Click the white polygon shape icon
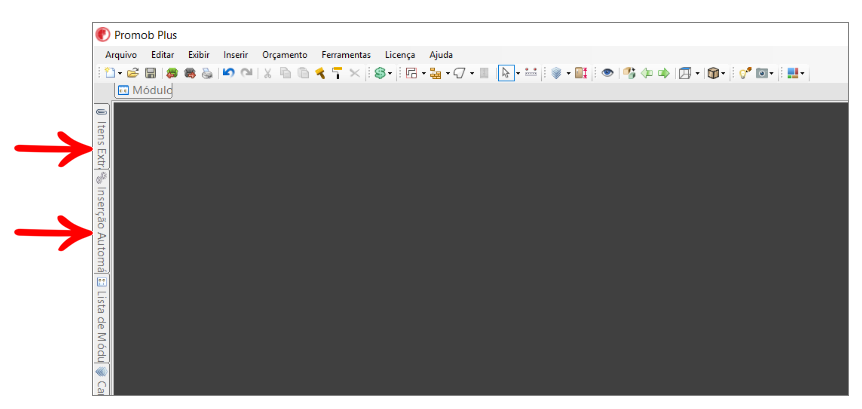Viewport: 862px width, 409px height. pyautogui.click(x=460, y=73)
